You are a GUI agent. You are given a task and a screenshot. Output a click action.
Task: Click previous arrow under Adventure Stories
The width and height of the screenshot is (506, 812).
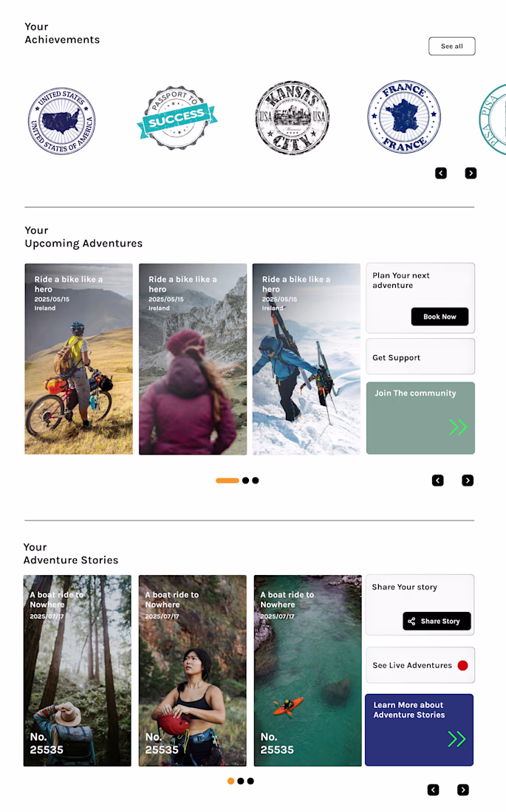point(434,790)
